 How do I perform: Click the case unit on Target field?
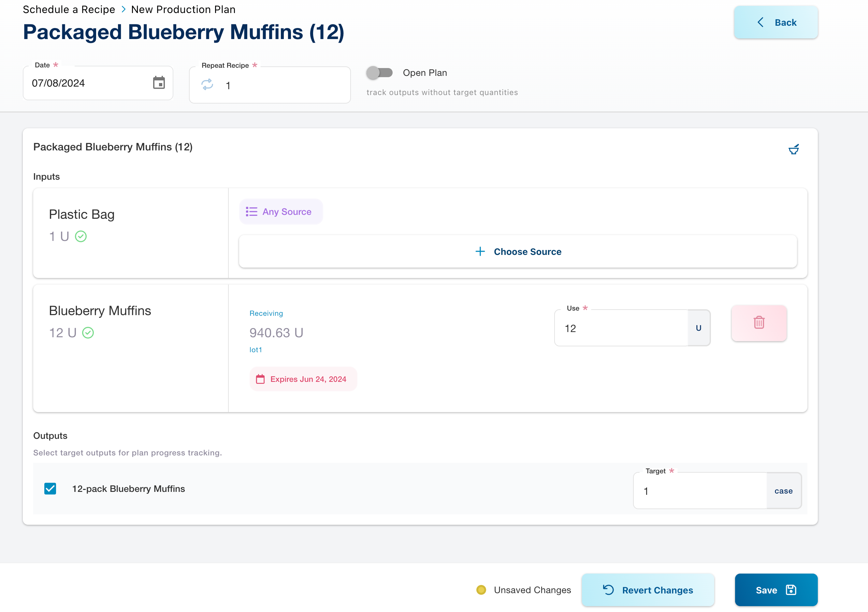click(x=783, y=491)
